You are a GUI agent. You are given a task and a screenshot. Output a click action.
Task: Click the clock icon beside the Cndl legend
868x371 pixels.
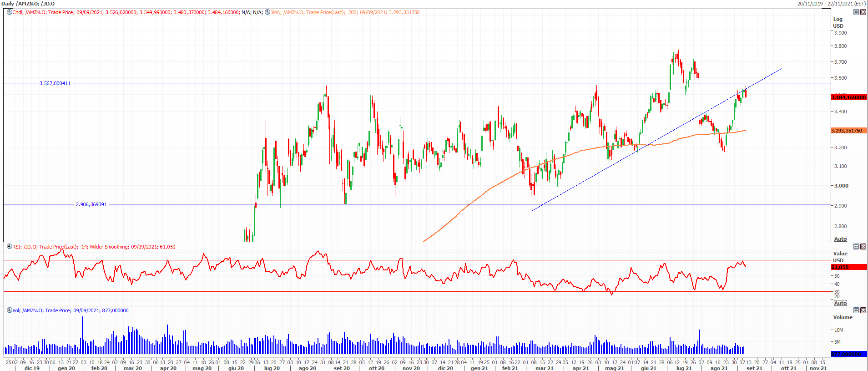[9, 12]
